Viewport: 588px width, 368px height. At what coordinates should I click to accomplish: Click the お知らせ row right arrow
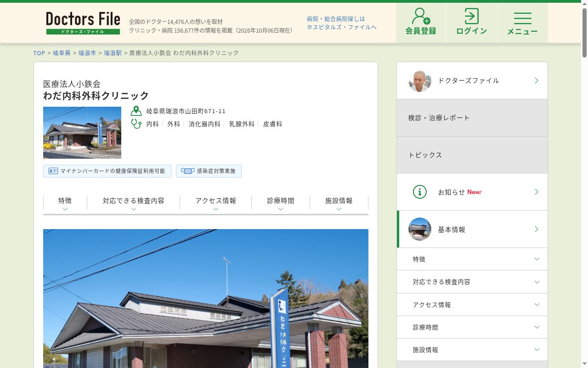click(536, 192)
